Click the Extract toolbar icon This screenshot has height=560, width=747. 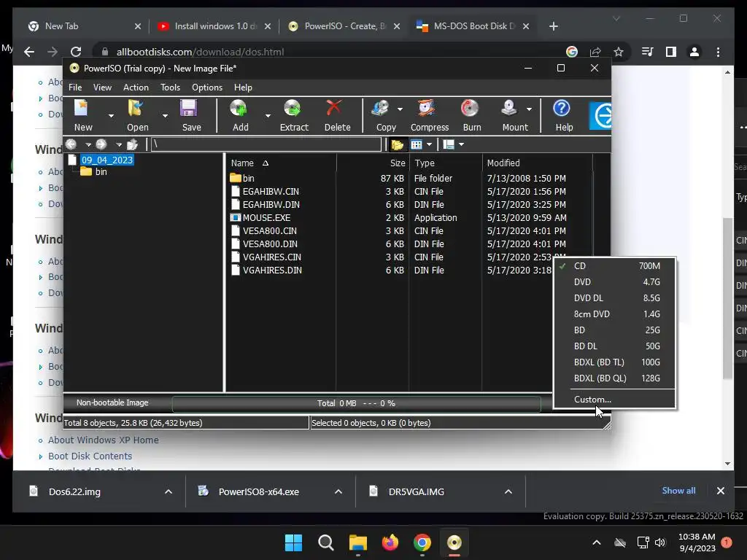(292, 109)
